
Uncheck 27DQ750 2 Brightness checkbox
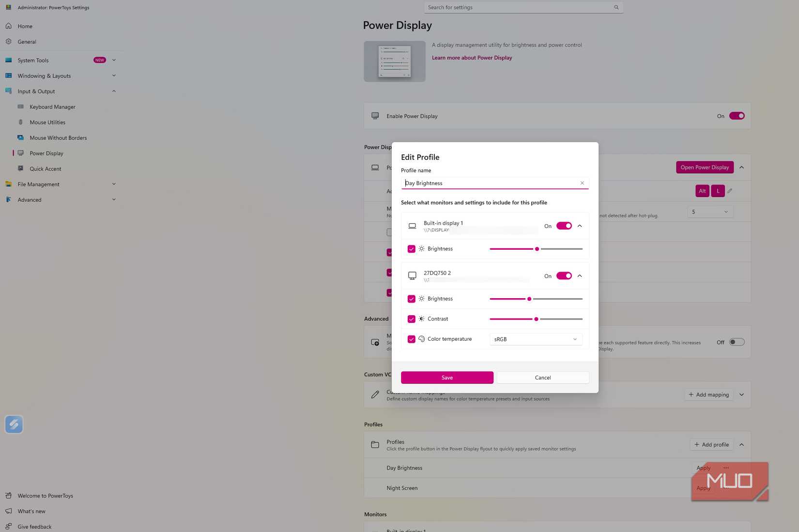click(411, 299)
